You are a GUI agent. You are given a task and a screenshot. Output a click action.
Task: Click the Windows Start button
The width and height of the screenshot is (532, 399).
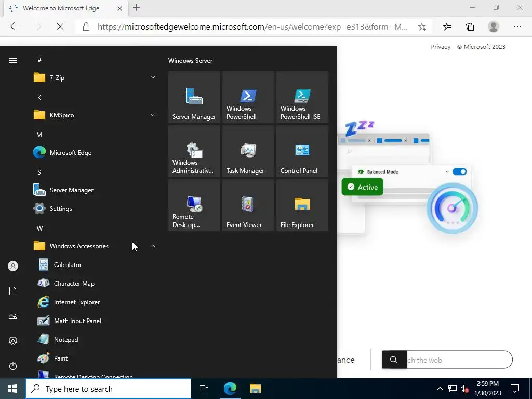point(12,389)
